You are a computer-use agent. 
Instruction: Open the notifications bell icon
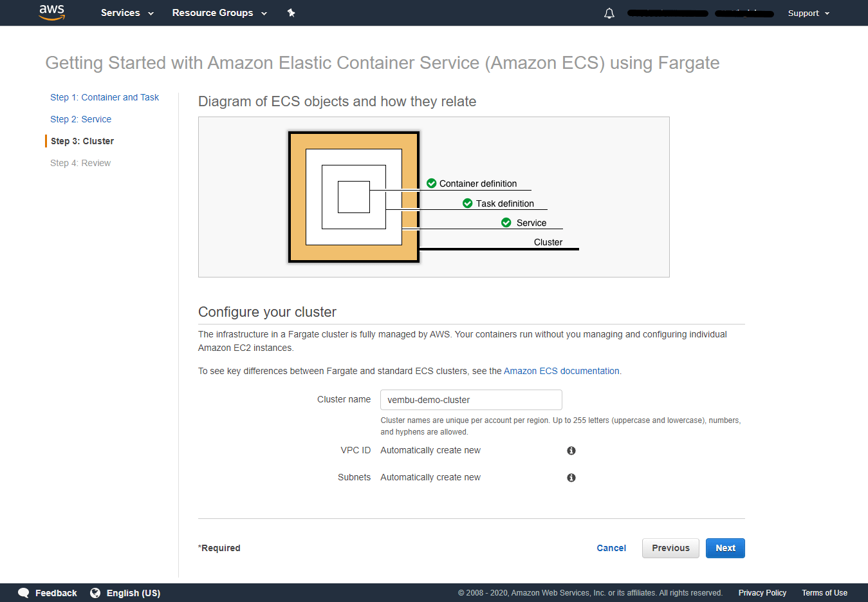coord(609,13)
